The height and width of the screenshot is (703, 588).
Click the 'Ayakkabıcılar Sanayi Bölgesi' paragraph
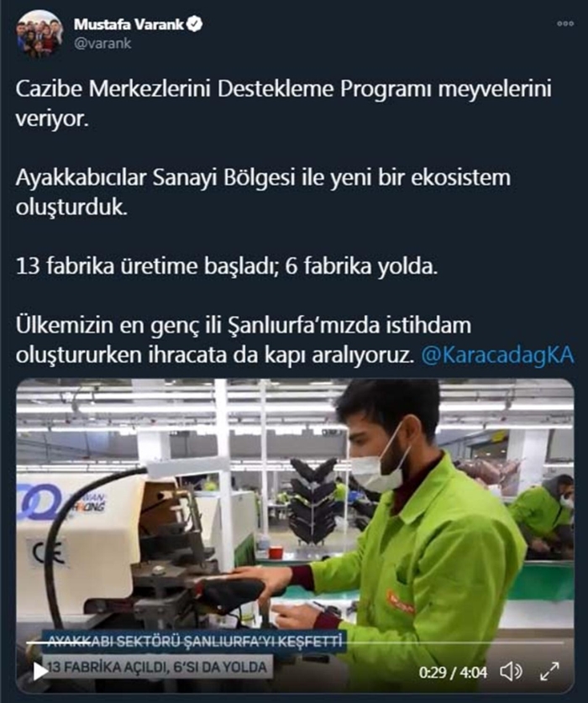pyautogui.click(x=263, y=191)
